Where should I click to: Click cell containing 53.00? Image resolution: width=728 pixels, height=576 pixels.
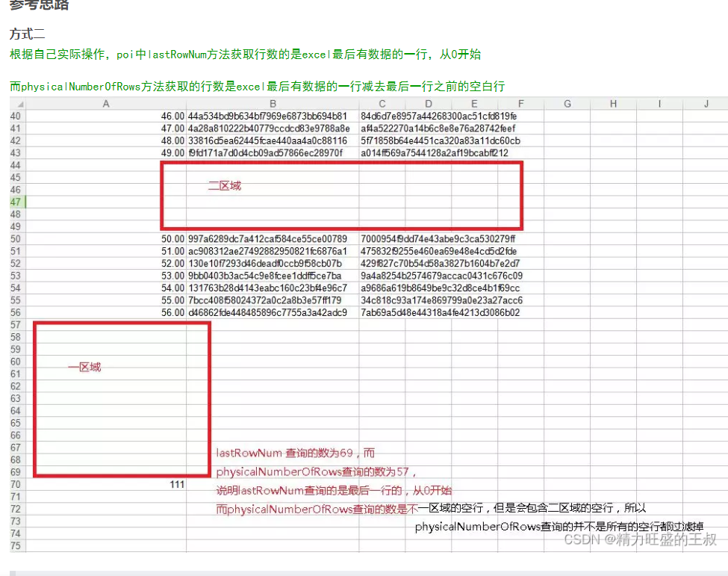(106, 276)
